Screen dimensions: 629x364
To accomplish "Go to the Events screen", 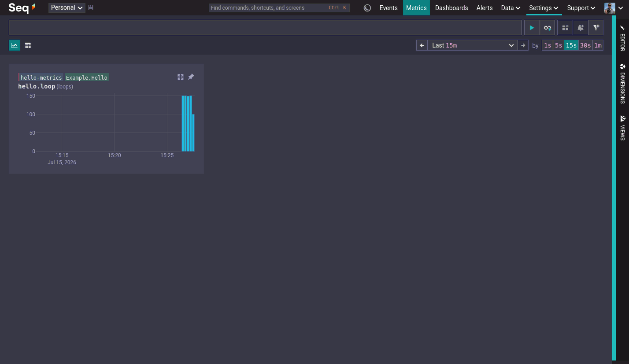I will tap(388, 8).
